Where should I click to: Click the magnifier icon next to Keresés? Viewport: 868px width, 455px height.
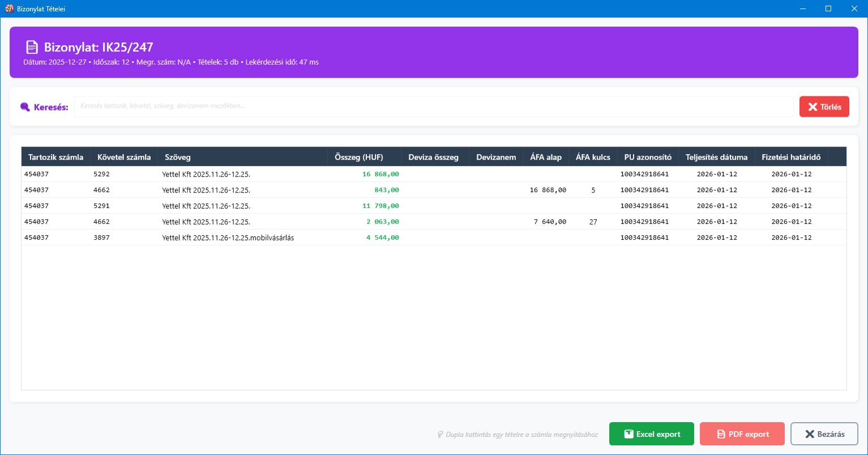point(25,107)
